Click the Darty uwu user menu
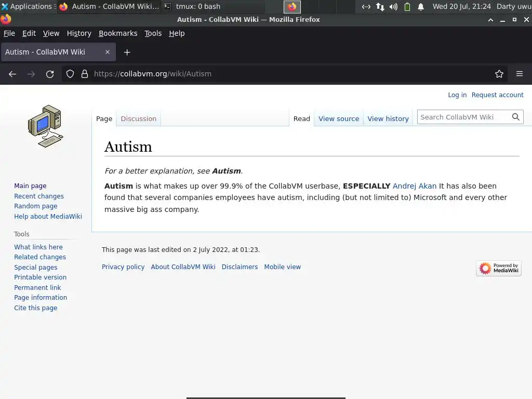The height and width of the screenshot is (399, 532). pyautogui.click(x=514, y=6)
